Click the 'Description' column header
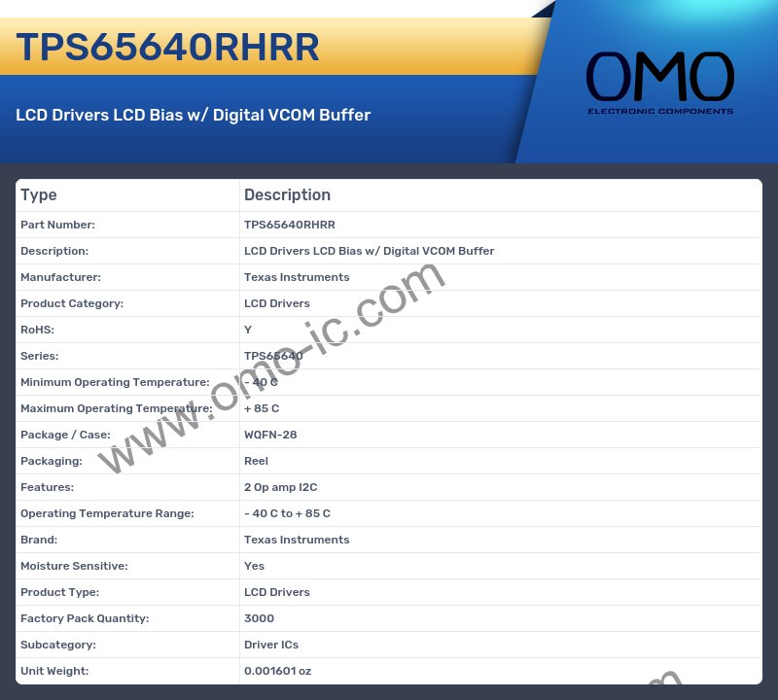Viewport: 778px width, 700px height. coord(287,195)
